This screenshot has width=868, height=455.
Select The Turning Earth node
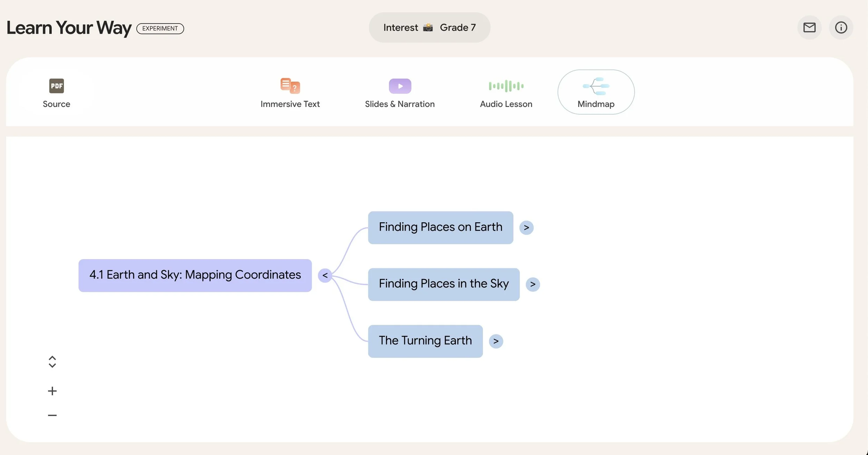(425, 341)
